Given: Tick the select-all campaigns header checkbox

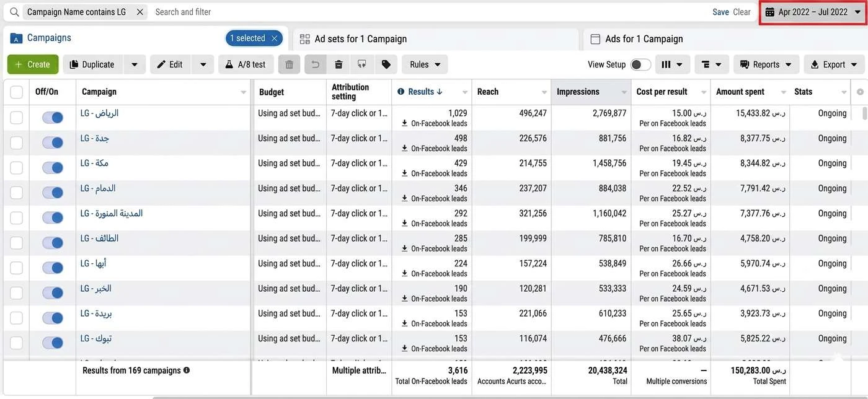Looking at the screenshot, I should (17, 92).
